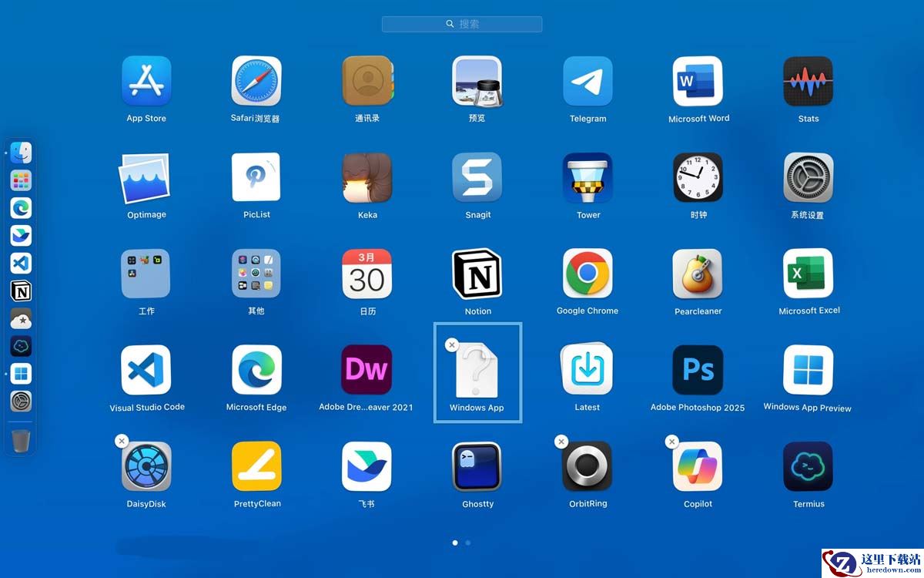Viewport: 924px width, 578px height.
Task: Open the 其他 folder
Action: click(x=256, y=274)
